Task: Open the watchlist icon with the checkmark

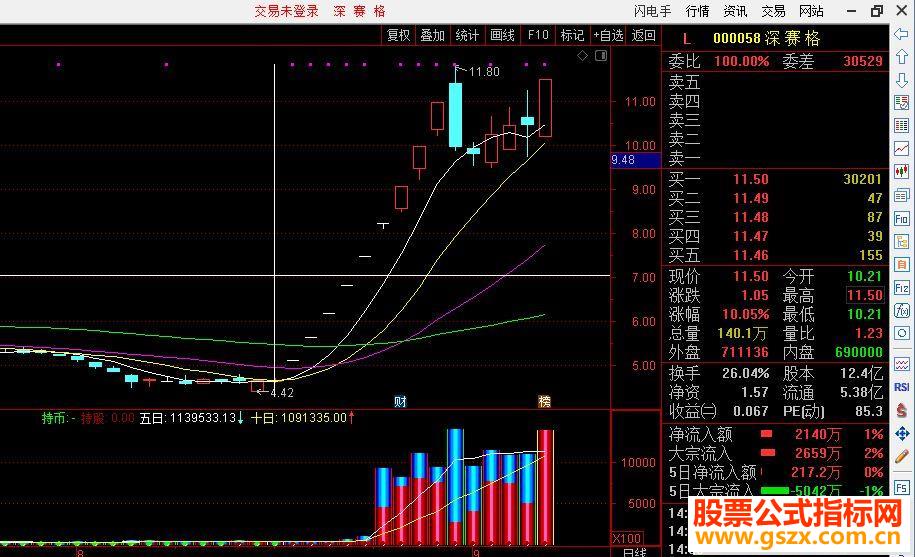Action: point(902,103)
